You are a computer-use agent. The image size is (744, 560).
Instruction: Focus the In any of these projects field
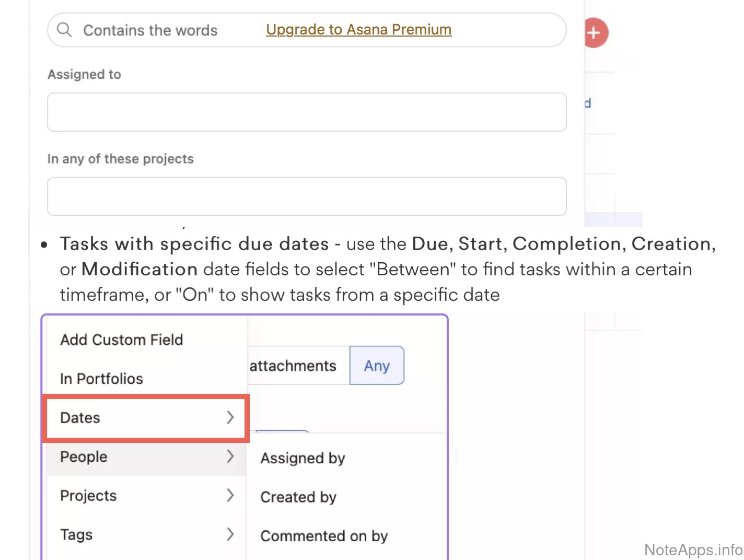click(x=307, y=196)
